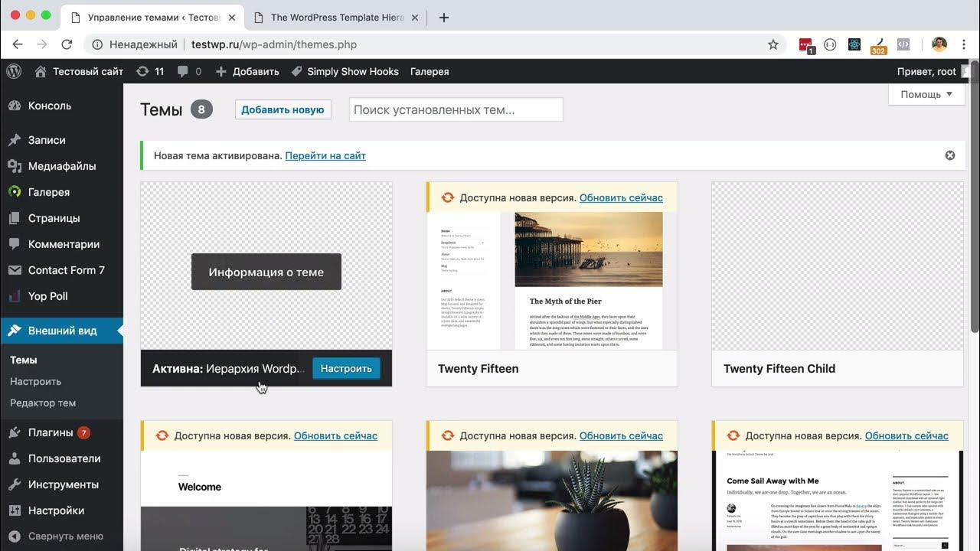This screenshot has height=551, width=980.
Task: Open Пользователи in the sidebar
Action: click(x=61, y=458)
